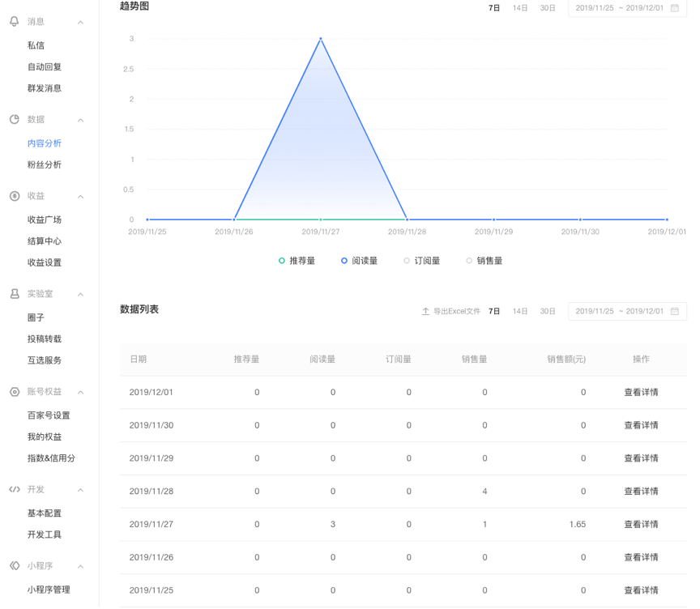Viewport: 700px width, 609px height.
Task: Click 查看详情 for the 2019/11/25 row
Action: (641, 590)
